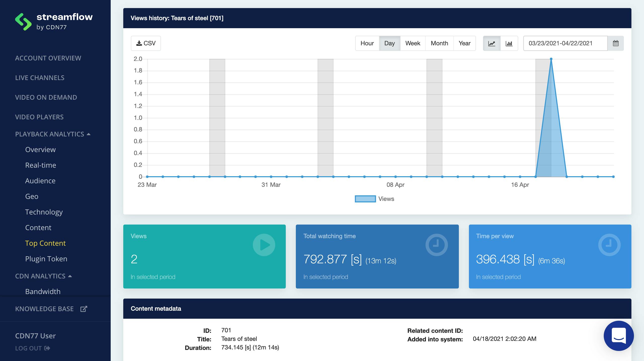
Task: Set chart granularity to Year
Action: 464,43
